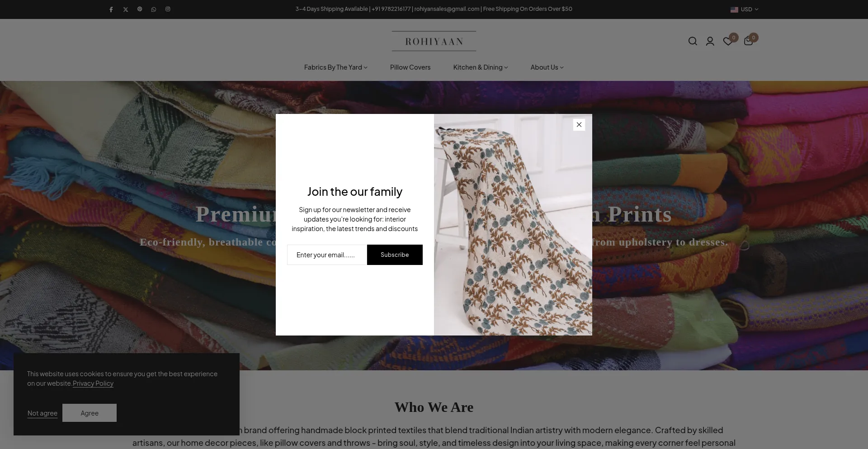
Task: Open the X (Twitter) social icon
Action: click(x=126, y=9)
